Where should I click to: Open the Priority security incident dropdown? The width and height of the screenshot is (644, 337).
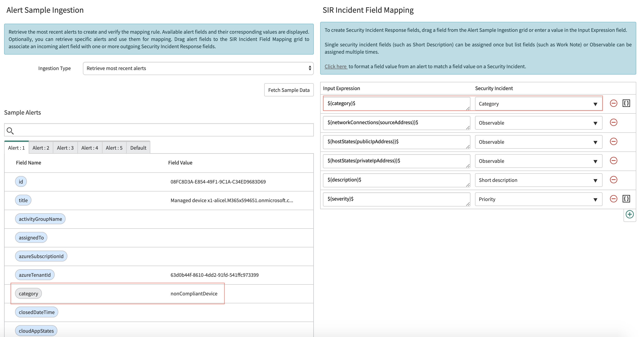(539, 199)
